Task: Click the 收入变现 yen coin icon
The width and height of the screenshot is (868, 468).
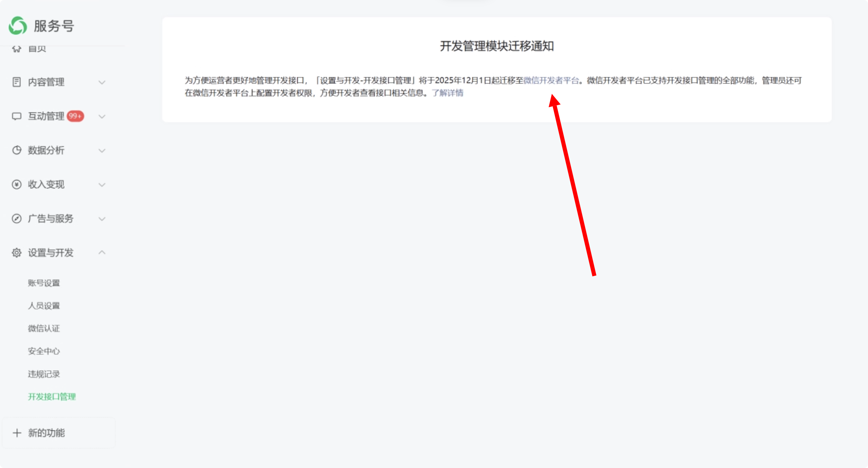Action: (x=16, y=185)
